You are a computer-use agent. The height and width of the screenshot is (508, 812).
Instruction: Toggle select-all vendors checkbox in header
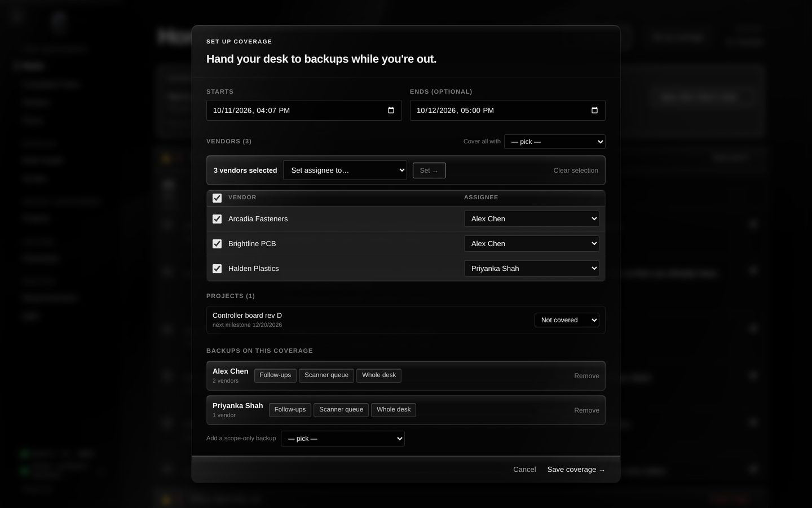pyautogui.click(x=217, y=198)
